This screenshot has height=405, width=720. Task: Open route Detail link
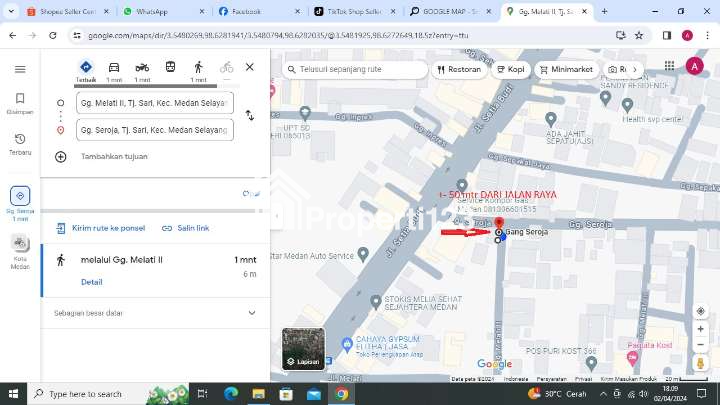point(92,282)
